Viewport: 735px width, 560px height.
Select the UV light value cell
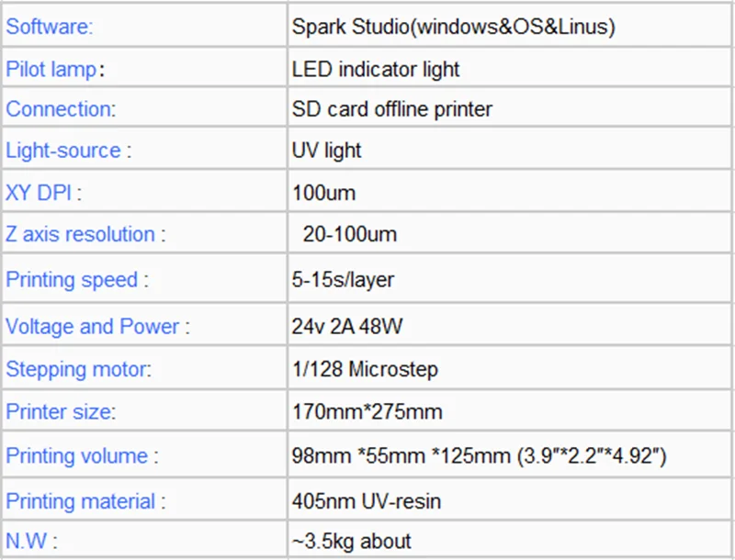pos(510,150)
